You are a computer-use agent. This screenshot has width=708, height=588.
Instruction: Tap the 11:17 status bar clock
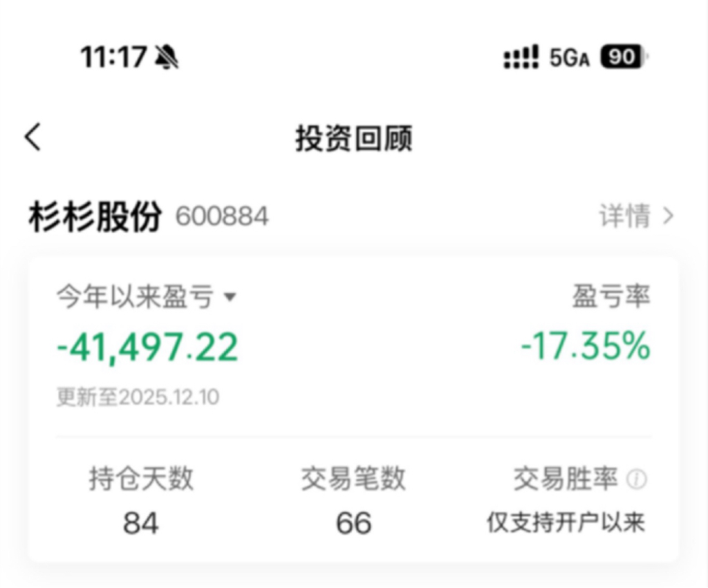pos(114,57)
